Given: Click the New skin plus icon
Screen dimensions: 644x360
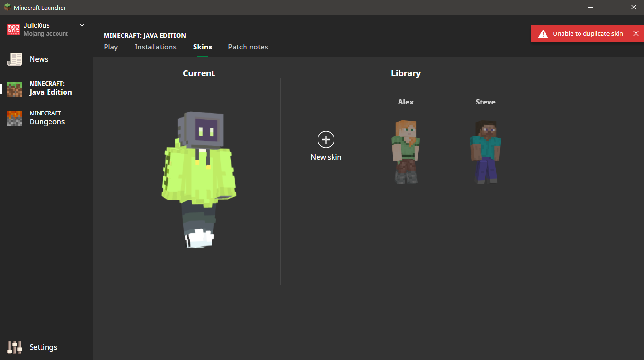Looking at the screenshot, I should tap(326, 139).
